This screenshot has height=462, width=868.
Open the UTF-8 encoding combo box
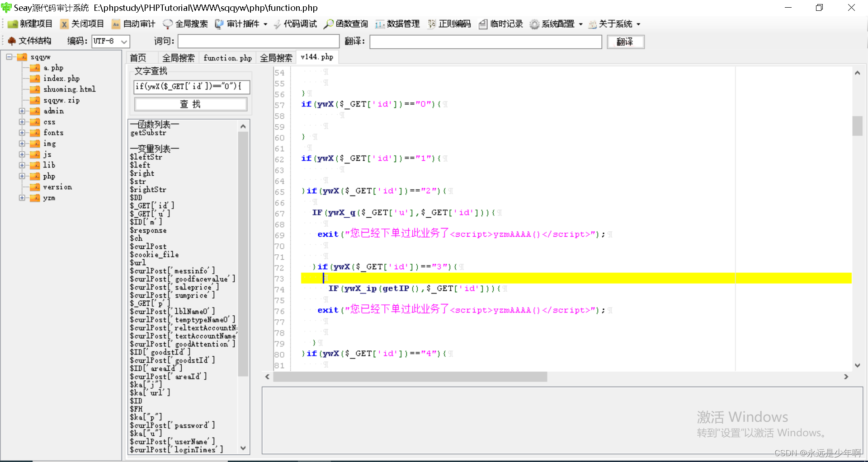111,41
